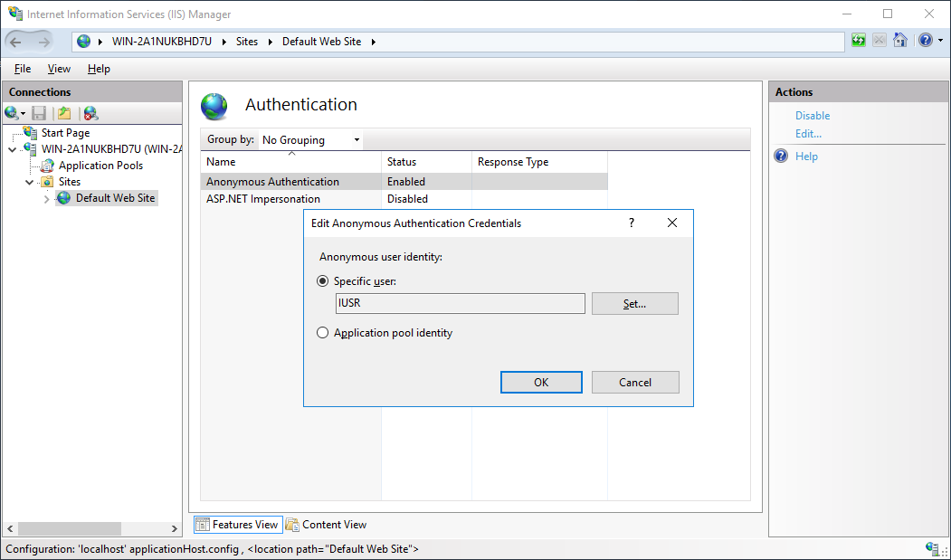Click the Create New Connection globe icon

(12, 113)
